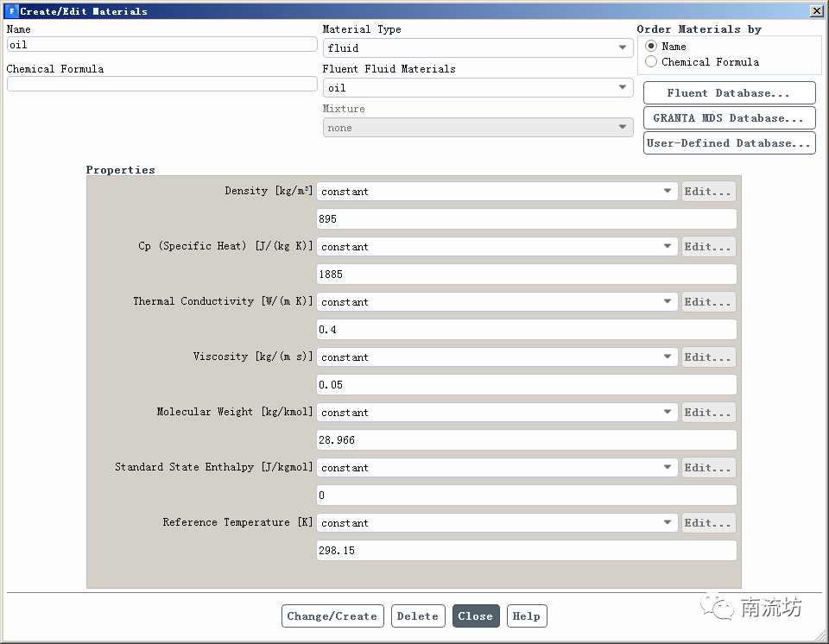
Task: Open the Fluent Database
Action: tap(729, 93)
